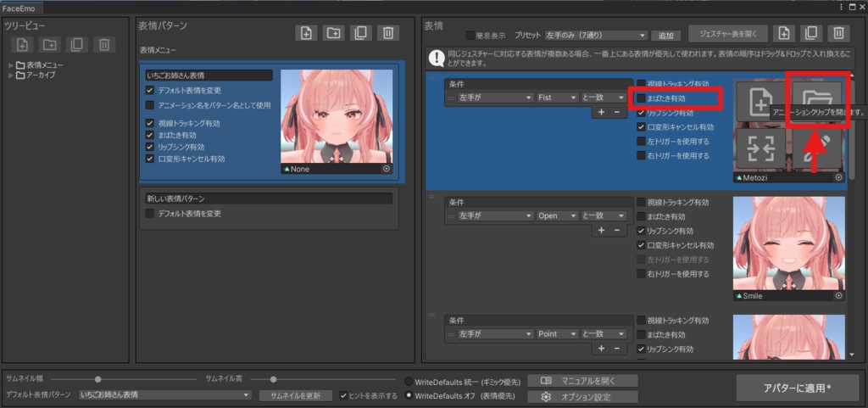Click the 新しい表情パターン name field
Viewport: 868px width, 408px height.
269,198
